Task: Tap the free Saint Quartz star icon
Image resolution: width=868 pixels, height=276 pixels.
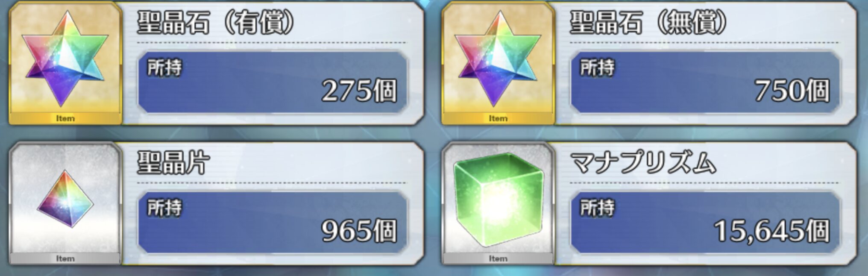Action: (498, 59)
